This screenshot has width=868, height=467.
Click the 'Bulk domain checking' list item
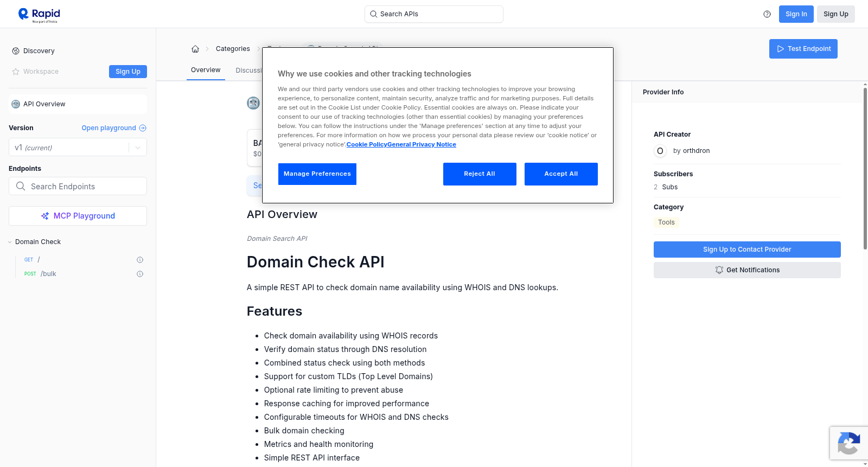(x=304, y=431)
